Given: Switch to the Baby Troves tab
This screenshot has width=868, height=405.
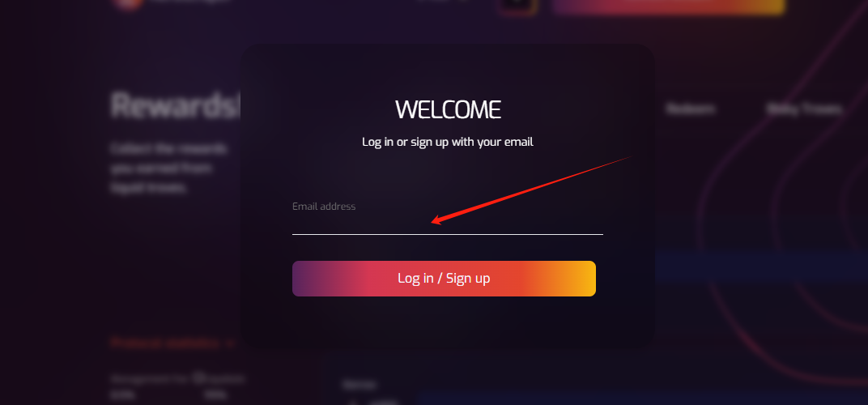Looking at the screenshot, I should click(804, 109).
